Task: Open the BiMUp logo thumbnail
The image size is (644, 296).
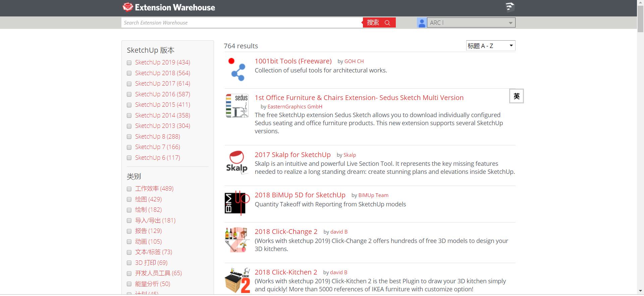Action: 237,203
